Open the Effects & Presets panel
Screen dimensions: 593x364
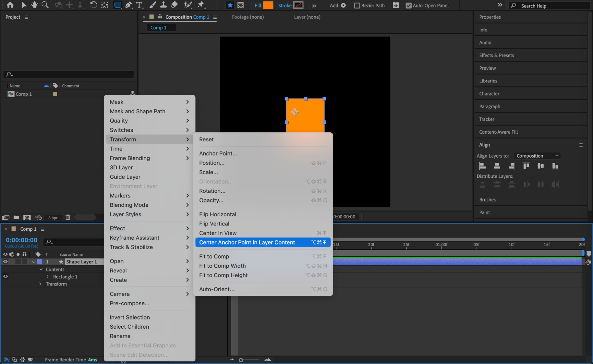coord(496,55)
